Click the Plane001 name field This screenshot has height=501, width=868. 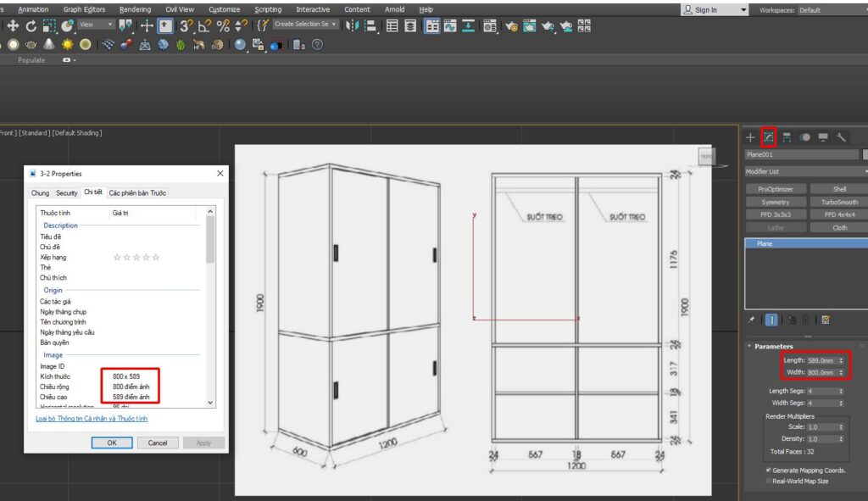tap(801, 154)
